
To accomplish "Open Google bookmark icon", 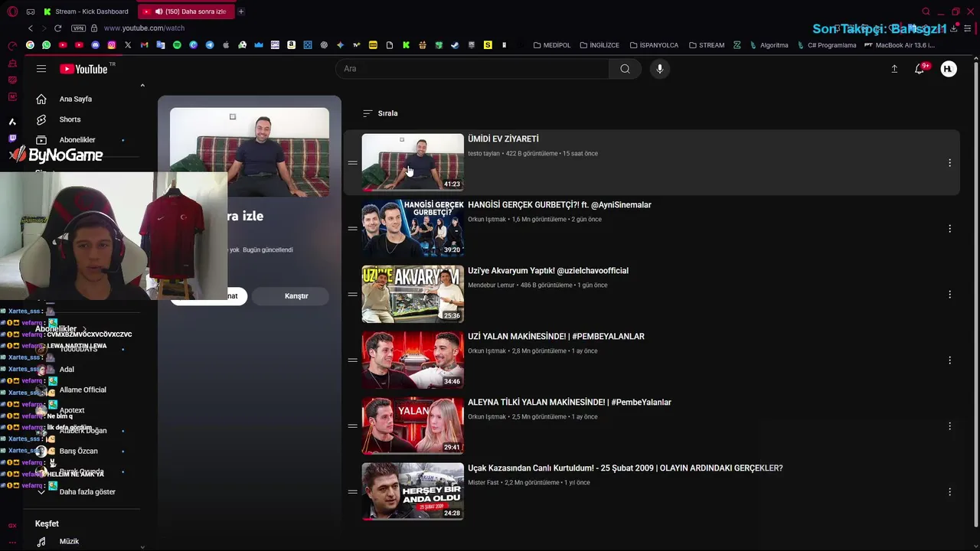I will coord(30,45).
